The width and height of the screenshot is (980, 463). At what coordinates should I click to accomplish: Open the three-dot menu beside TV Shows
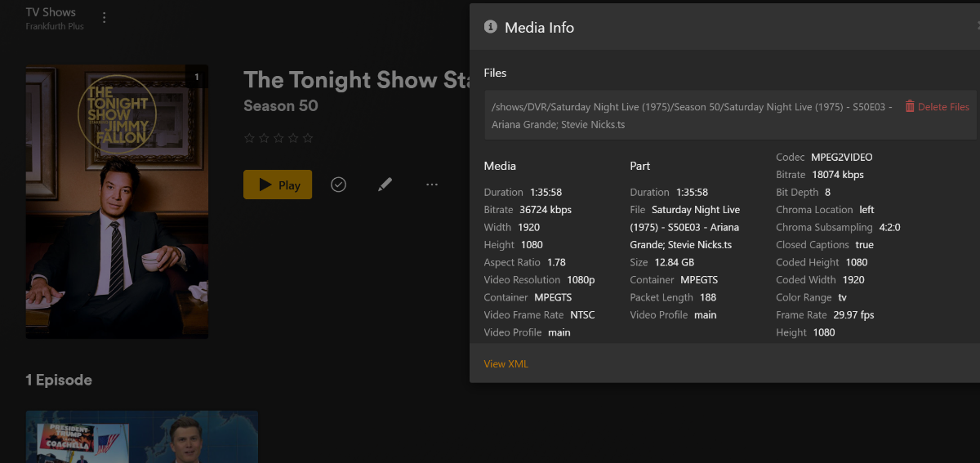104,18
